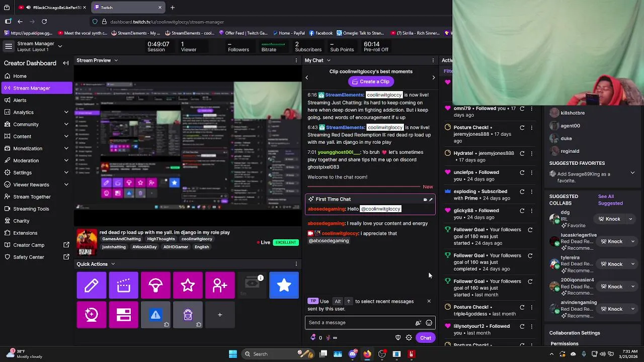Reload the browser page
Viewport: 644px width, 362px height.
(44, 22)
